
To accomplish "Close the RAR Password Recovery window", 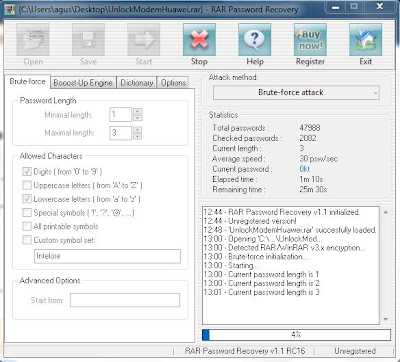I will click(379, 7).
